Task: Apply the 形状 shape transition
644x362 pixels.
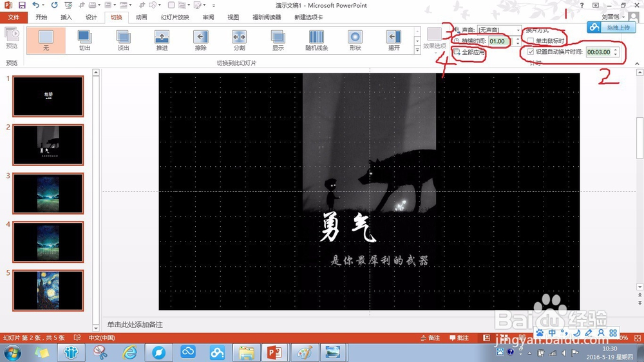Action: [x=355, y=41]
